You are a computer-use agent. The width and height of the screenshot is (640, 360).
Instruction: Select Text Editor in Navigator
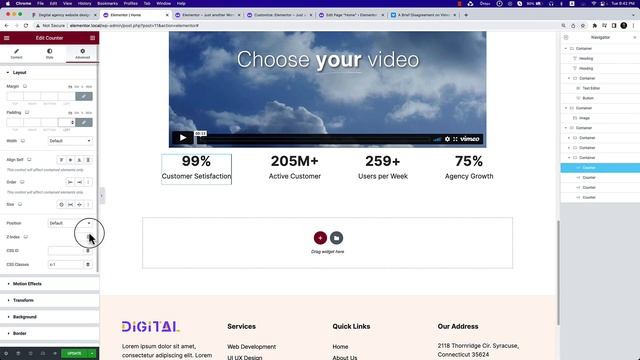591,88
